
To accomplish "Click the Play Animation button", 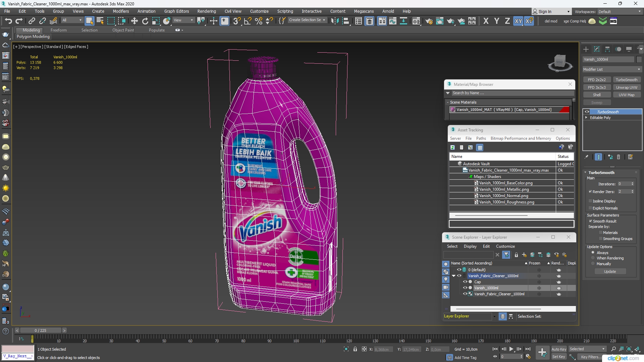I will pos(511,349).
